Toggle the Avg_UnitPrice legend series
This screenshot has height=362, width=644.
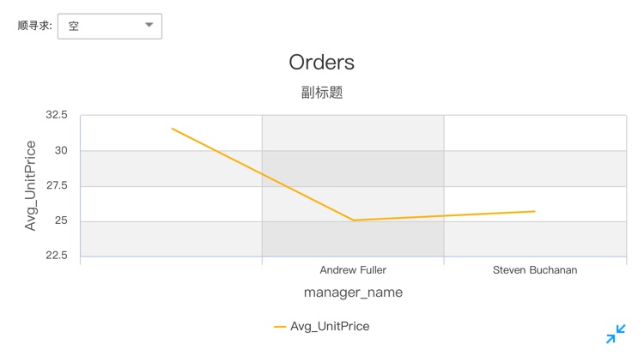(x=330, y=326)
